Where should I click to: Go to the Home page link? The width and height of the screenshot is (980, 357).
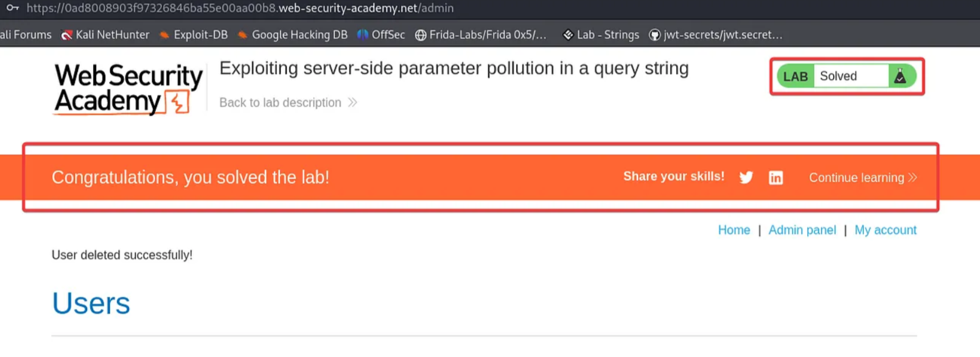pos(733,230)
